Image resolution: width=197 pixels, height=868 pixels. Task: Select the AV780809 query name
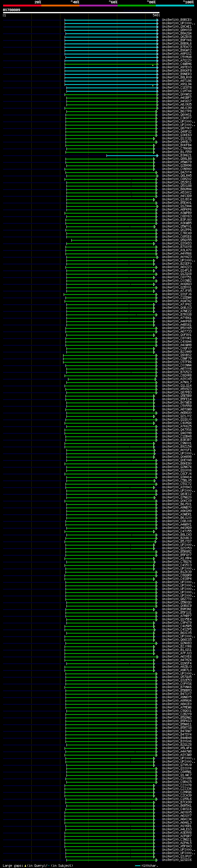(11, 10)
